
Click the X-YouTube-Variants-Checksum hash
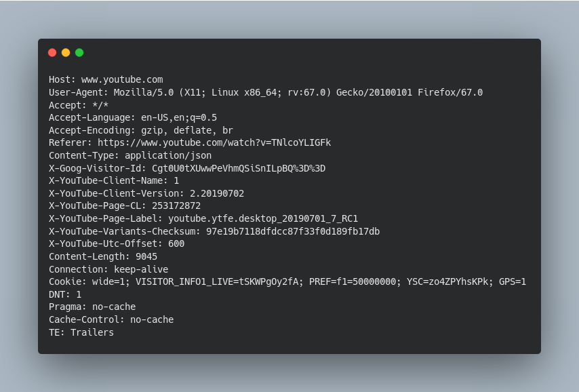click(x=293, y=231)
